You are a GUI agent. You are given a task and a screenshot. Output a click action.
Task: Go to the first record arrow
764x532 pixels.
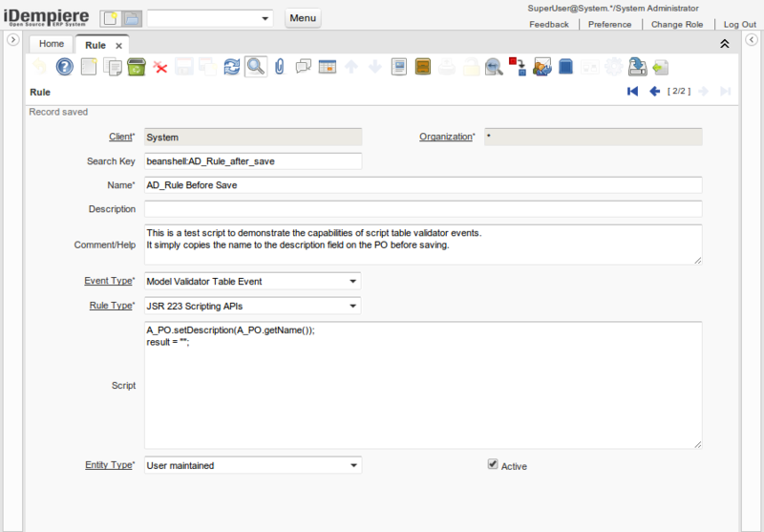632,92
